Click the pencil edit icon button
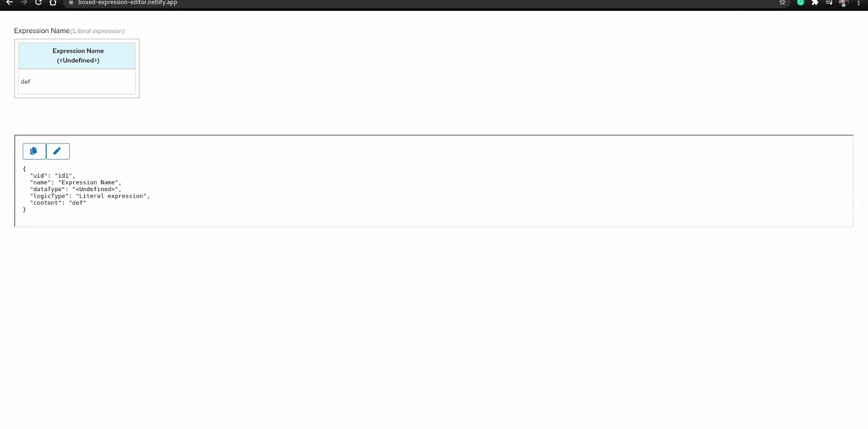The height and width of the screenshot is (429, 868). tap(58, 151)
